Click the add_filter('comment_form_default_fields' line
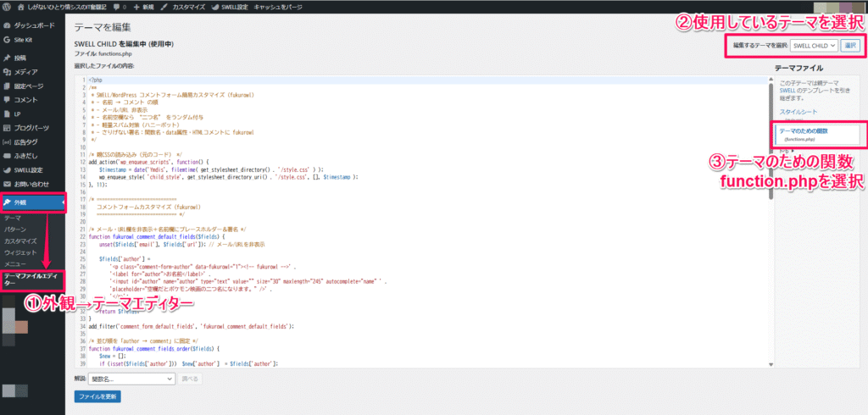 tap(191, 326)
